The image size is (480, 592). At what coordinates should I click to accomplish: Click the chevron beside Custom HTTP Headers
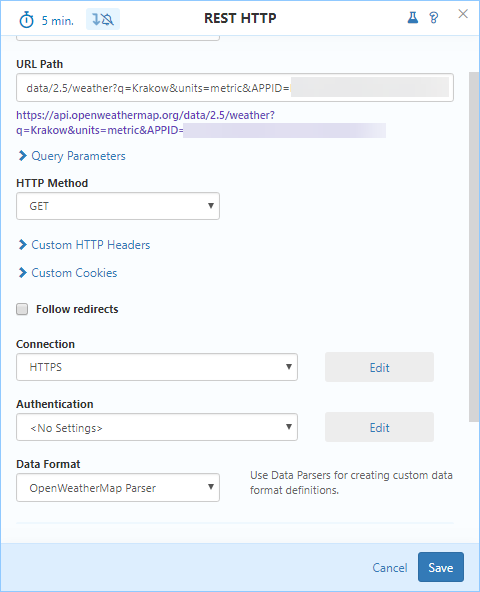(x=23, y=245)
